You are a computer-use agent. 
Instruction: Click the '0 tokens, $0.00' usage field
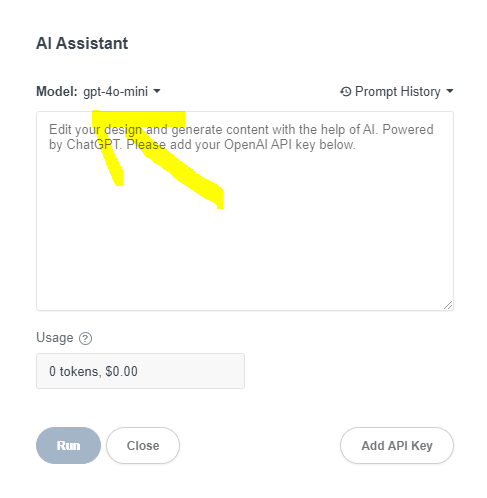[140, 371]
